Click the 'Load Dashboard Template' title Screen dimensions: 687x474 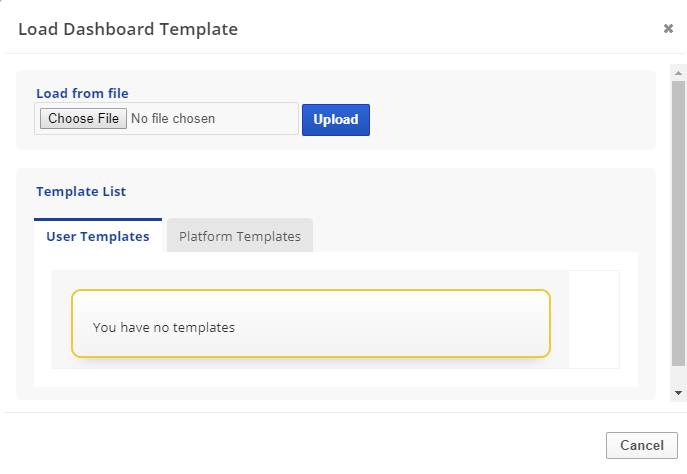[128, 29]
